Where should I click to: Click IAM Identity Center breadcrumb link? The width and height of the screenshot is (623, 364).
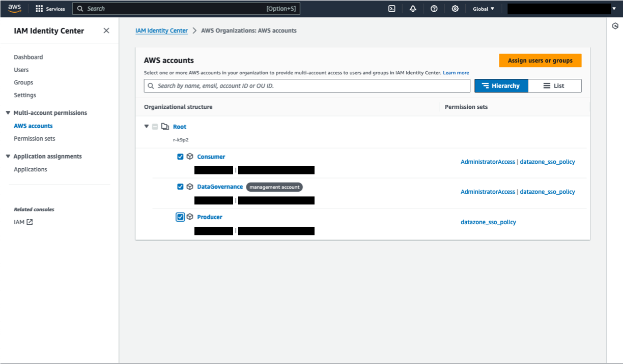click(x=161, y=31)
